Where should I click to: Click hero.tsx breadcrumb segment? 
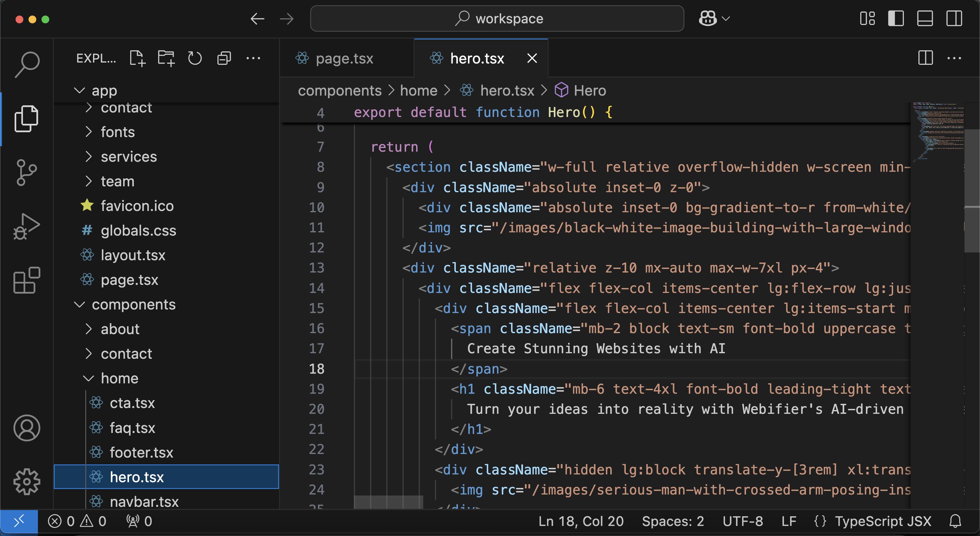(x=497, y=90)
